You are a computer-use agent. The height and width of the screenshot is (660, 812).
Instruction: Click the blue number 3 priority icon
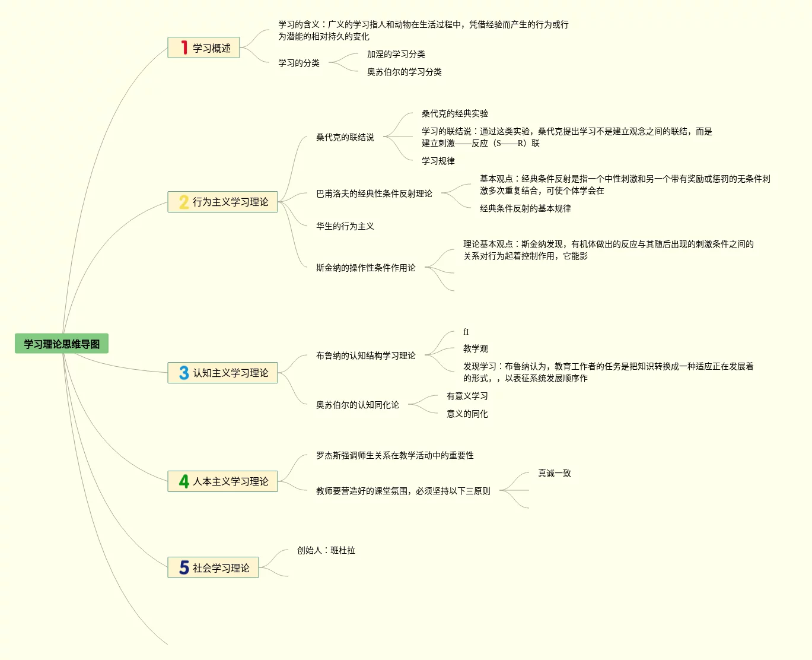click(x=184, y=373)
